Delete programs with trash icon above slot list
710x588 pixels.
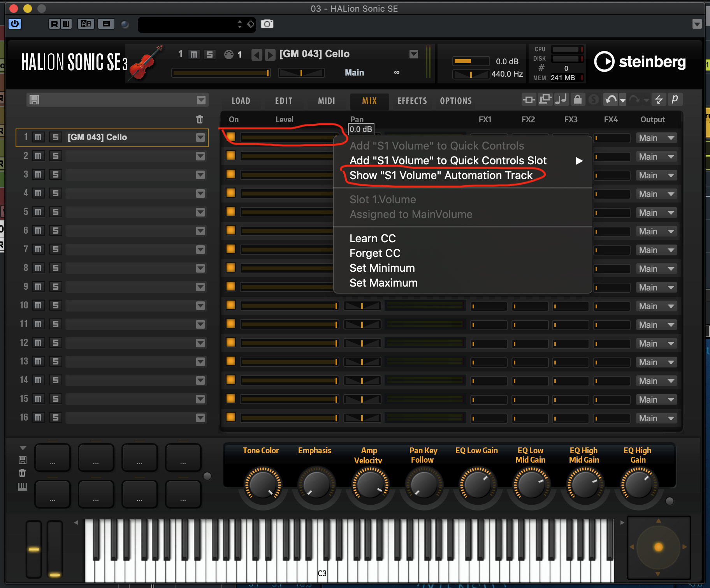[x=200, y=119]
